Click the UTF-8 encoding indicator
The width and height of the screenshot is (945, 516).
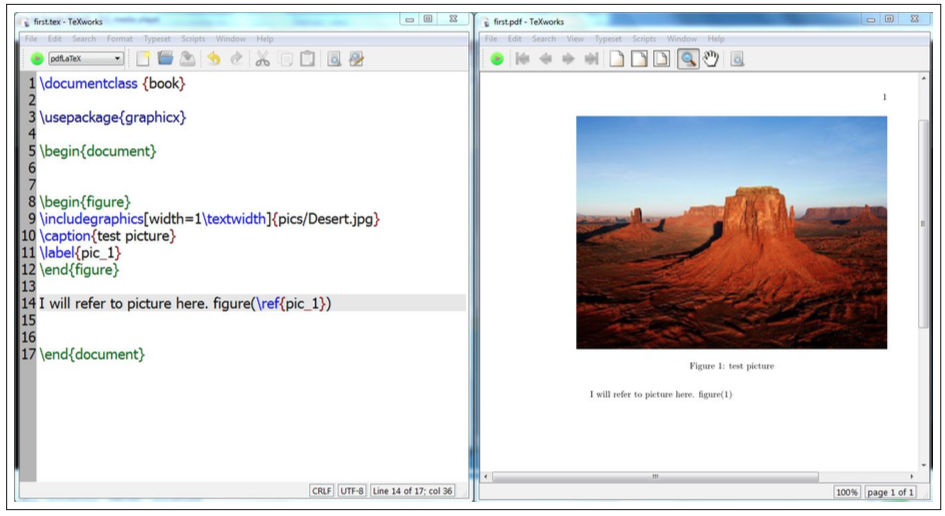pos(351,491)
